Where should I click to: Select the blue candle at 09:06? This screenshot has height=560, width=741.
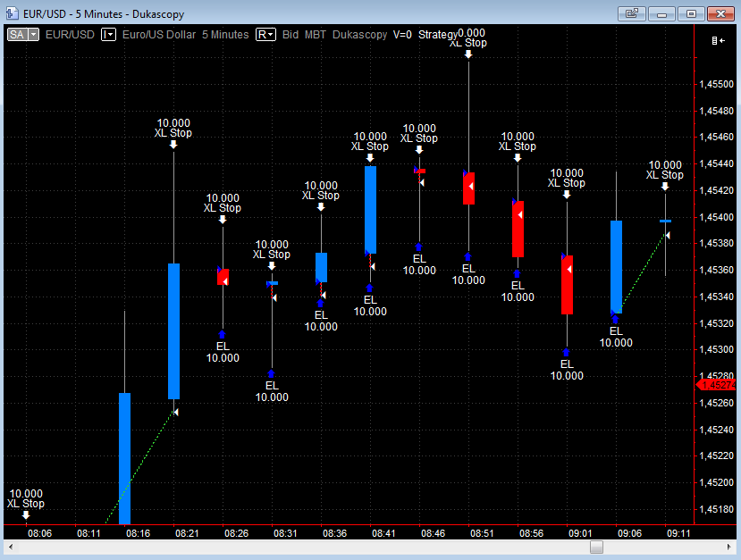(x=616, y=267)
